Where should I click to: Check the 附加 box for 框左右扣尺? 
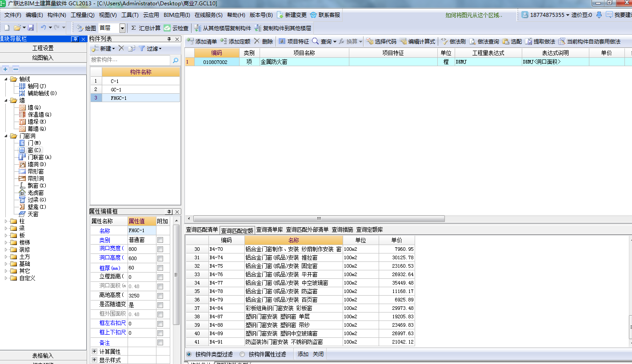160,324
